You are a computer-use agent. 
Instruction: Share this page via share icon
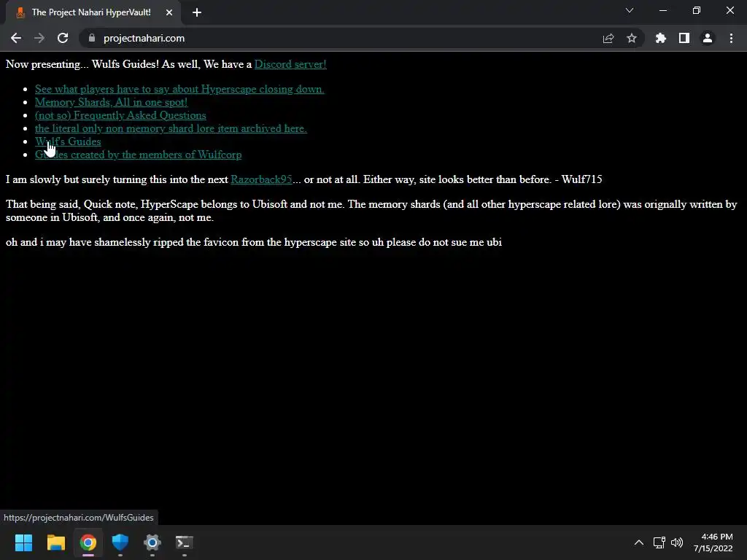pos(608,38)
